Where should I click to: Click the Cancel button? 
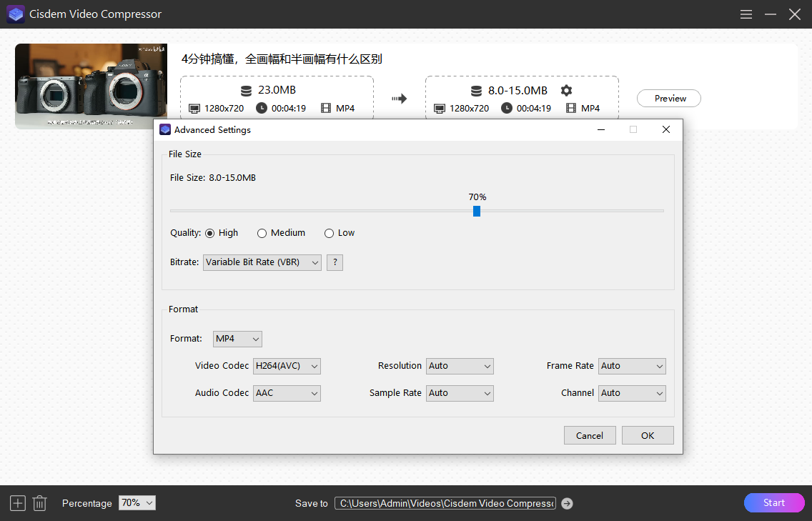(590, 435)
